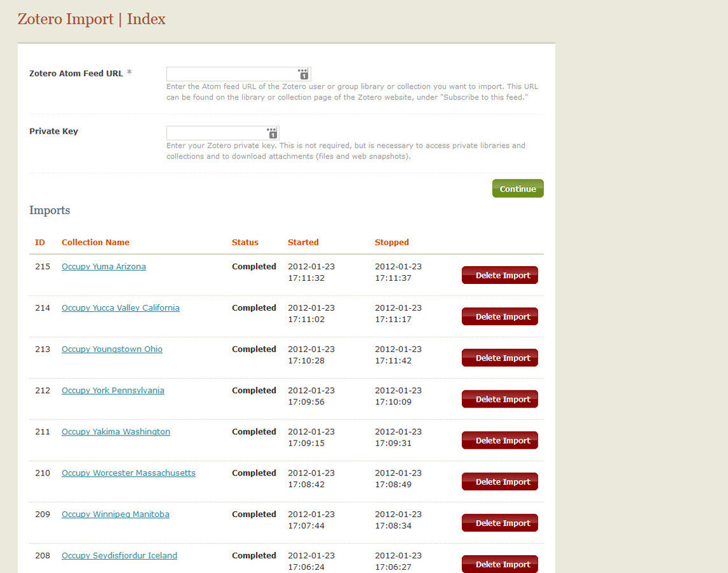Click the Zotero Atom Feed URL label
Image resolution: width=728 pixels, height=573 pixels.
pyautogui.click(x=76, y=73)
